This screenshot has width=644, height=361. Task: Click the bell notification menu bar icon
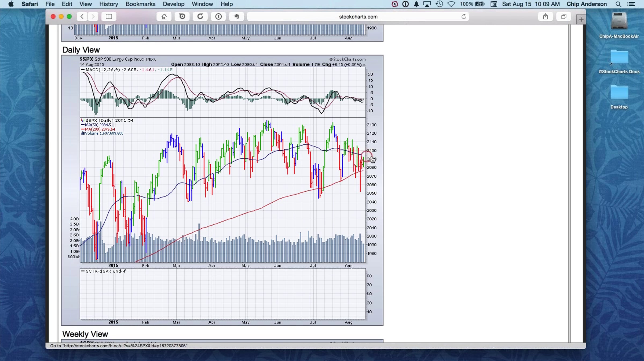(x=416, y=4)
